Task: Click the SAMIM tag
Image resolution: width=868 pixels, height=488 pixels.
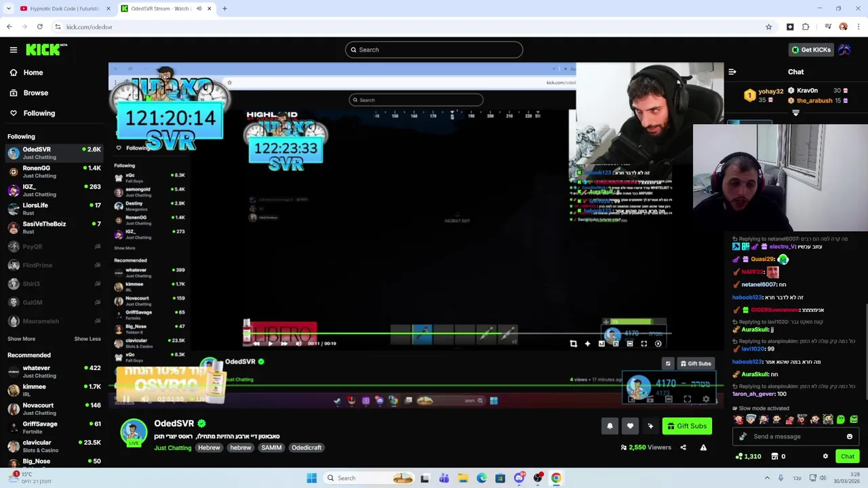Action: (271, 448)
